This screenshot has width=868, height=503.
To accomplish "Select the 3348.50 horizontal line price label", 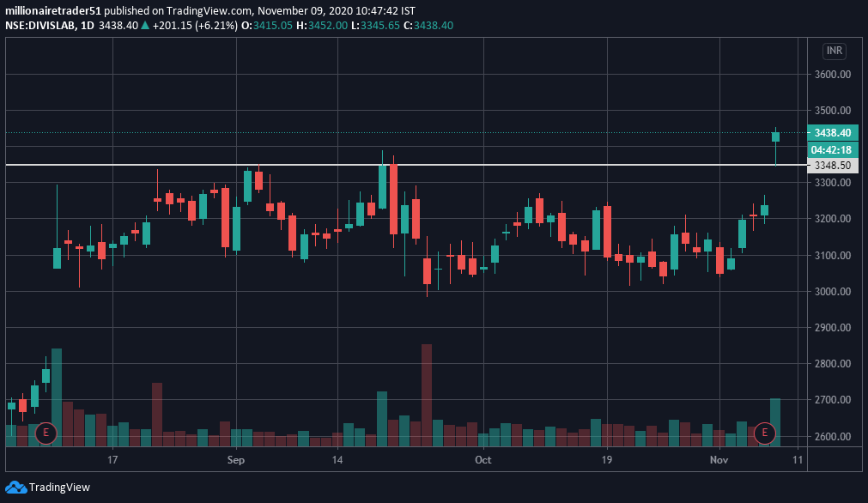I will [833, 166].
